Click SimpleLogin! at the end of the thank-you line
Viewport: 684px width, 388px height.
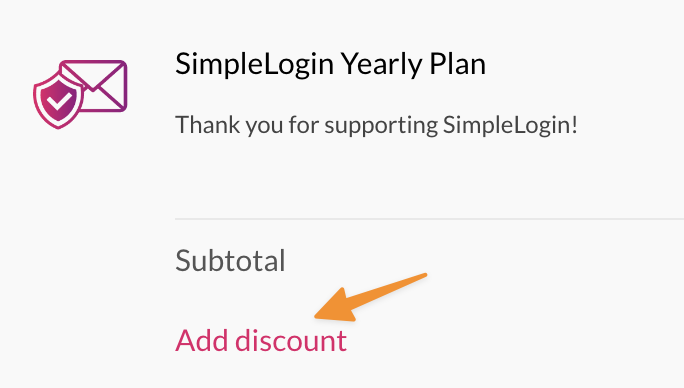tap(510, 125)
